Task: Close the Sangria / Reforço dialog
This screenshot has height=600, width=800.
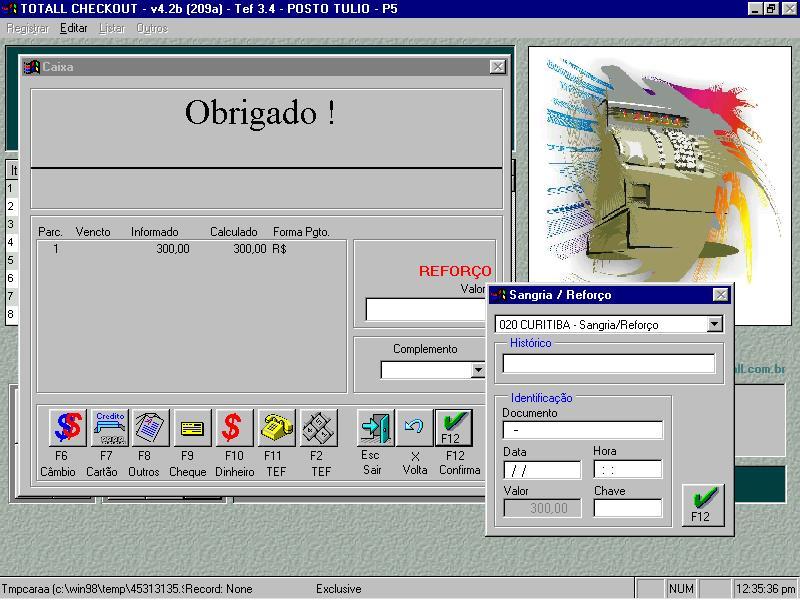Action: point(720,295)
